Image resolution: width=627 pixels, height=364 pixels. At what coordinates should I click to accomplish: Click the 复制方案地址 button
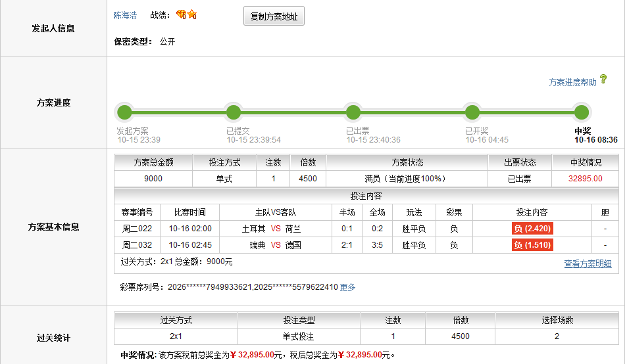274,17
